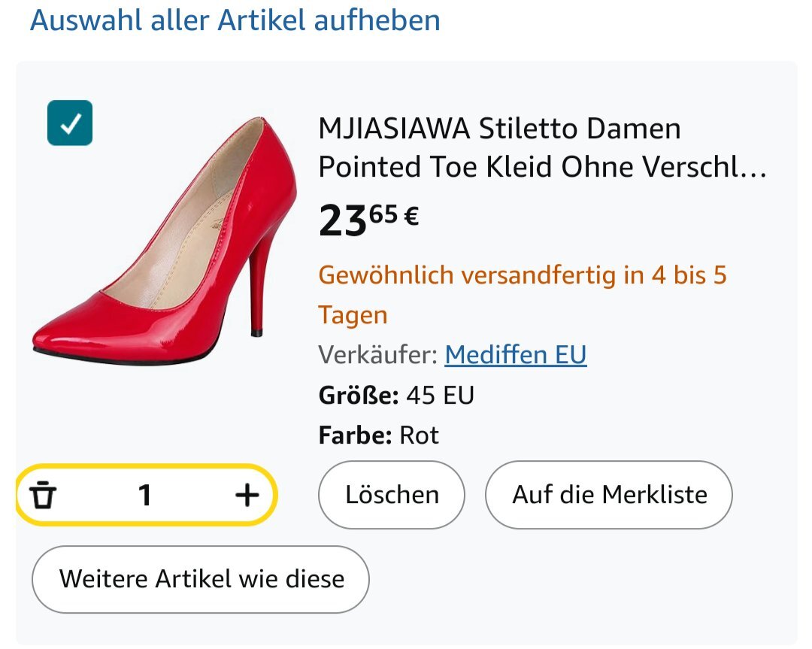812x649 pixels.
Task: Click the trash icon in quantity stepper
Action: point(44,496)
